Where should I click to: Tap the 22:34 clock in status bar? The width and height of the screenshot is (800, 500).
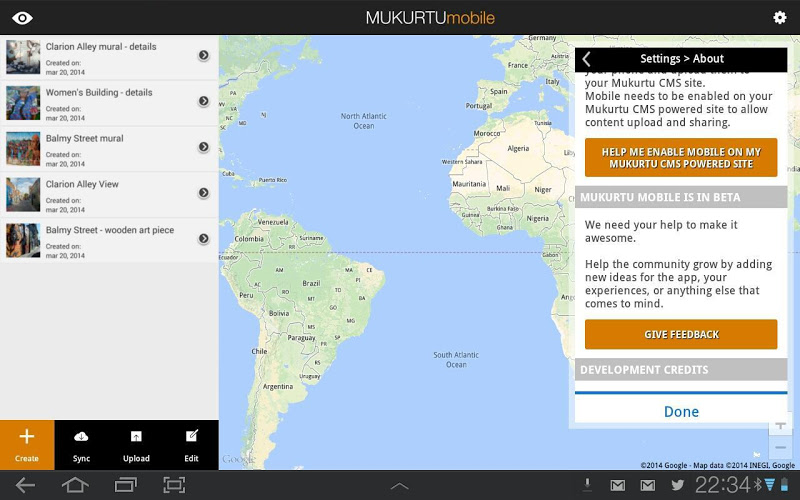click(x=723, y=485)
